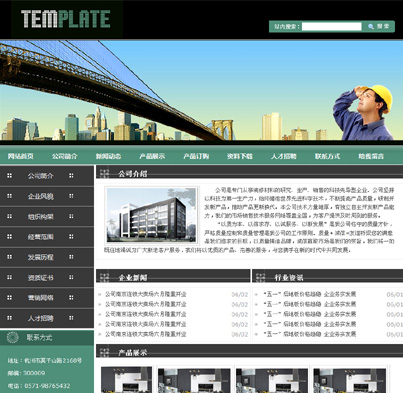Select 人才招聘 in the sidebar menu
This screenshot has height=393, width=403.
[41, 318]
